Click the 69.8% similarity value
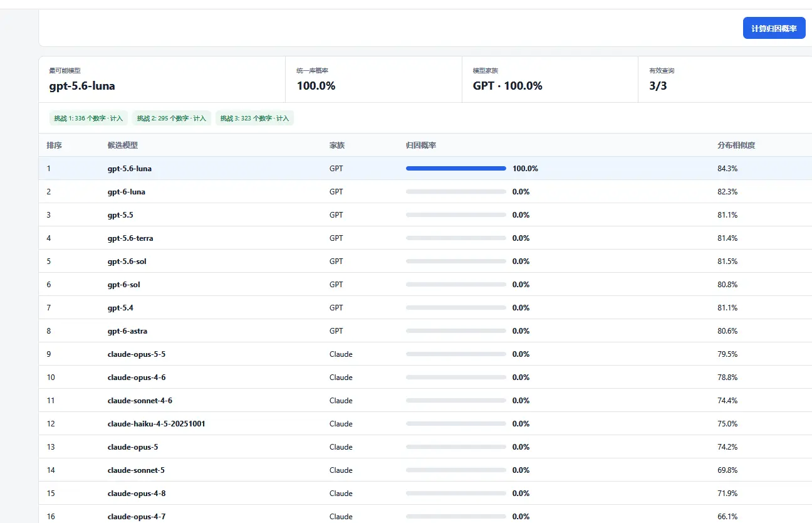This screenshot has width=812, height=523. click(x=727, y=470)
